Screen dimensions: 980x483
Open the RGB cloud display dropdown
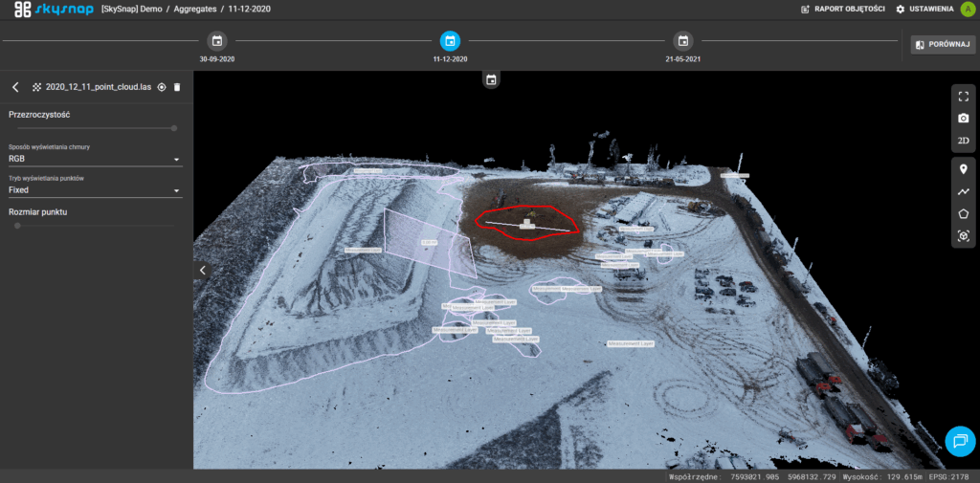[x=96, y=159]
